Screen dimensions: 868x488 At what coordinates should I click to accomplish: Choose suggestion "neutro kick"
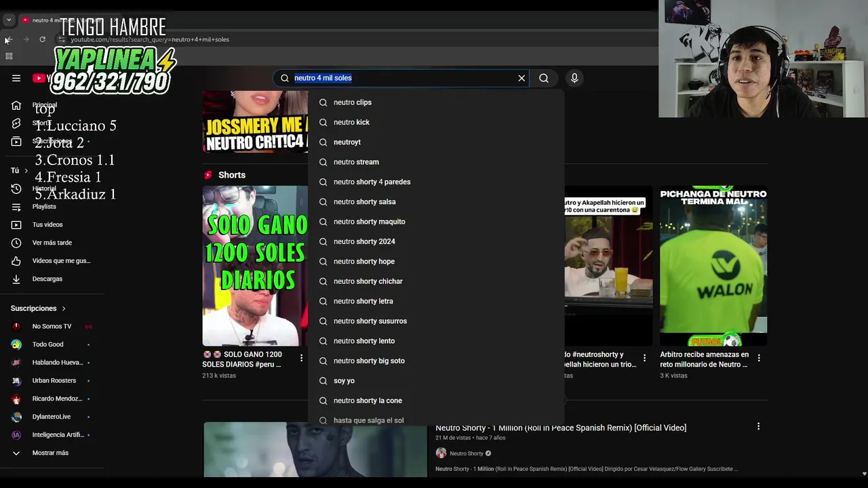(x=436, y=122)
